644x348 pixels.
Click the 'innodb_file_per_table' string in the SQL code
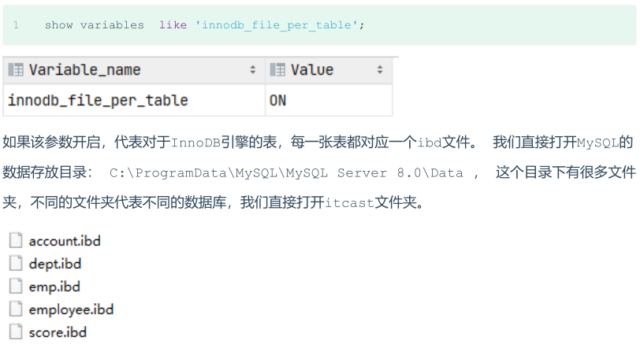point(277,25)
